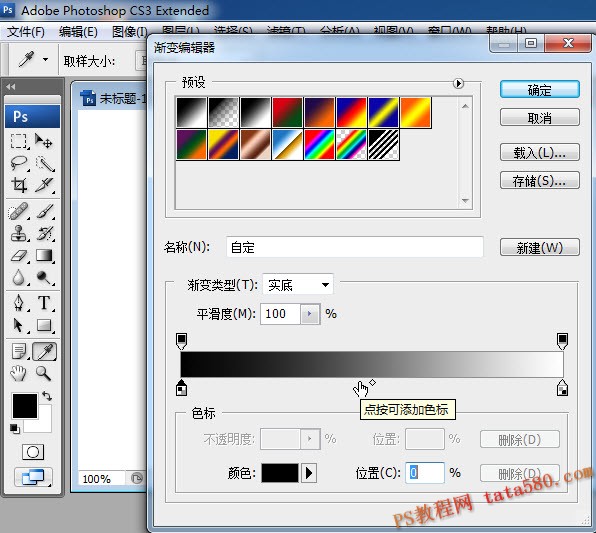Select the History Brush tool
The height and width of the screenshot is (533, 596).
(44, 233)
